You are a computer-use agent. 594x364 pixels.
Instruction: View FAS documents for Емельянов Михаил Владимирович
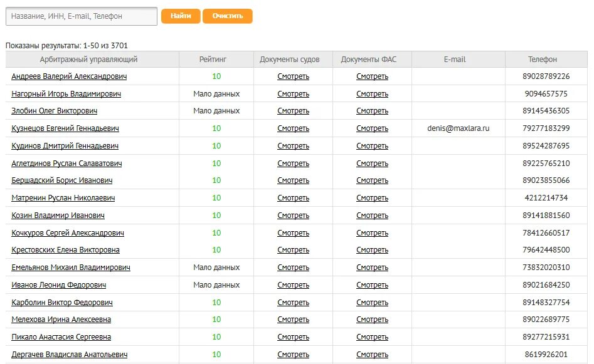pos(372,268)
